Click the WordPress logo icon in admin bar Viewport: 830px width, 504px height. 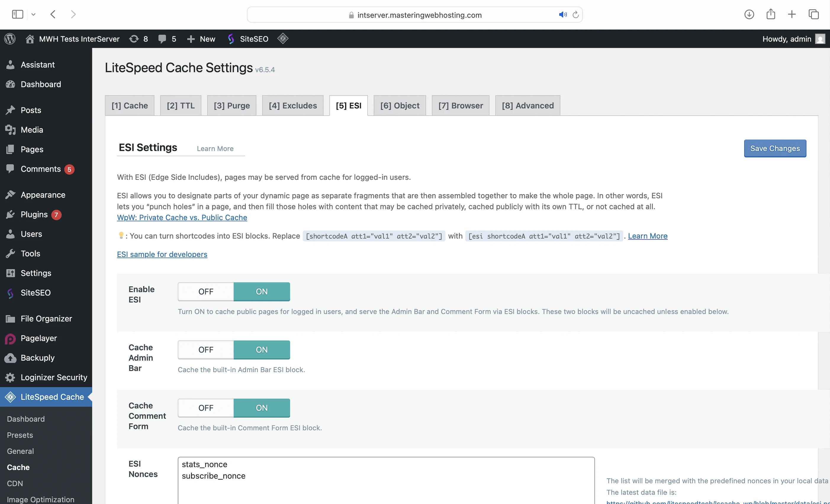(10, 39)
